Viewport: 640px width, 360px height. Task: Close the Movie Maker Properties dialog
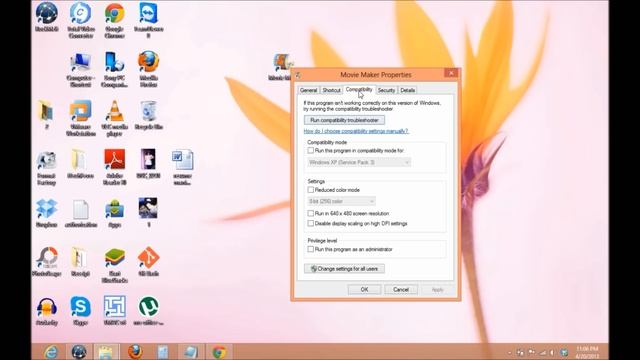point(451,73)
